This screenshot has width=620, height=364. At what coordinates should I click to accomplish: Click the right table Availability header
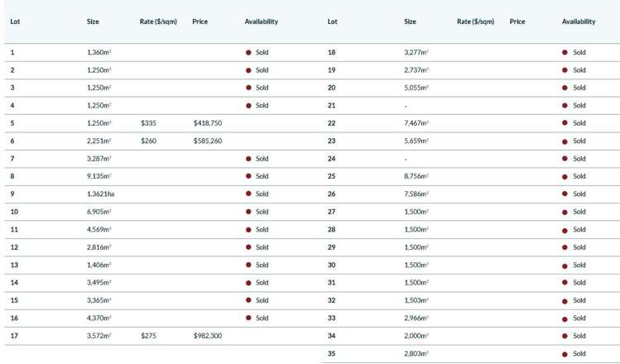pos(579,22)
